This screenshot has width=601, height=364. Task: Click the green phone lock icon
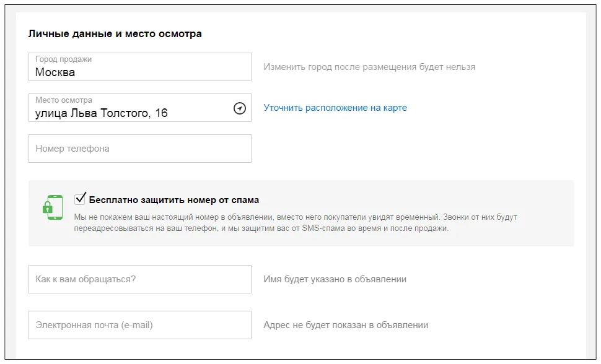(53, 207)
